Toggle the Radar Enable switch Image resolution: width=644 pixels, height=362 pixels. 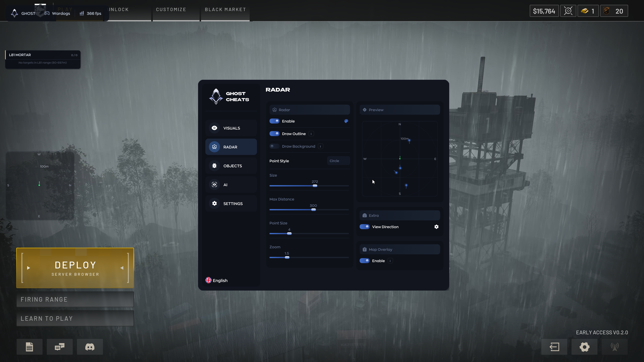(x=274, y=121)
